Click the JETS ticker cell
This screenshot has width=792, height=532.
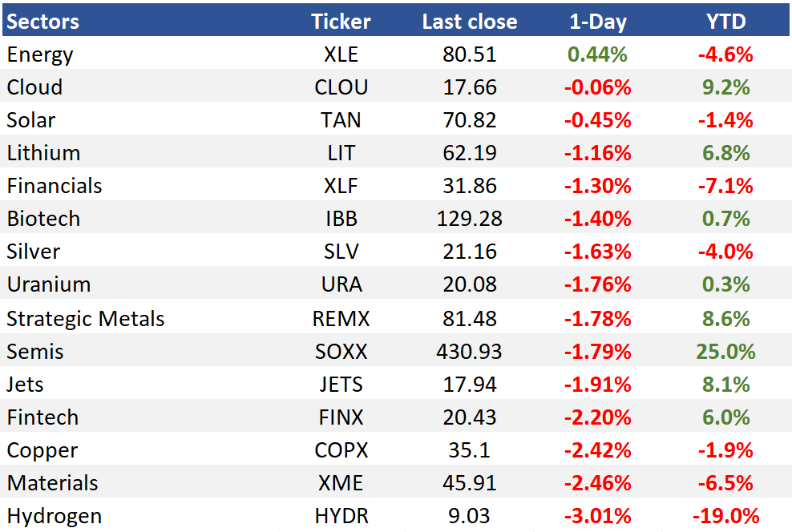[341, 384]
